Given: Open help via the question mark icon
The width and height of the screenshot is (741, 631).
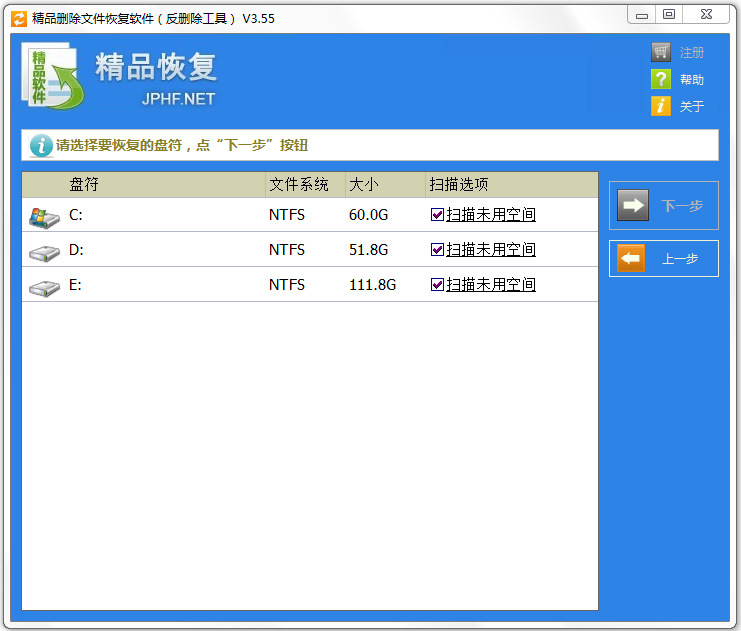Looking at the screenshot, I should pyautogui.click(x=661, y=80).
